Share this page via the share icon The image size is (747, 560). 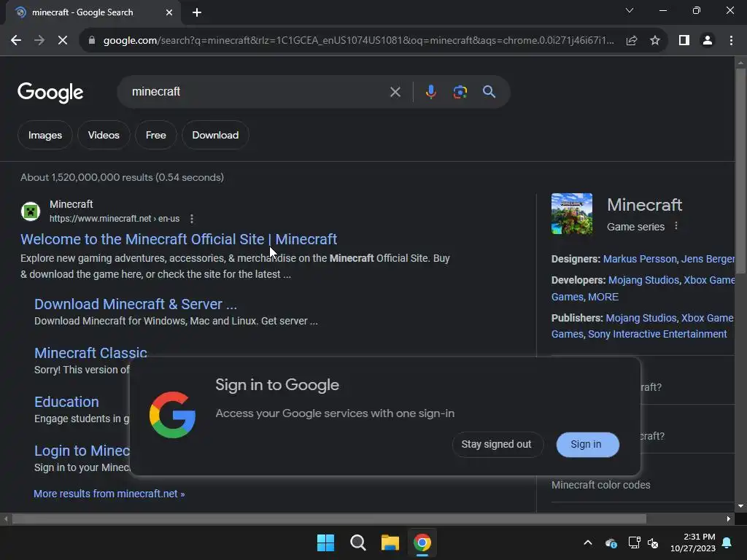tap(632, 41)
